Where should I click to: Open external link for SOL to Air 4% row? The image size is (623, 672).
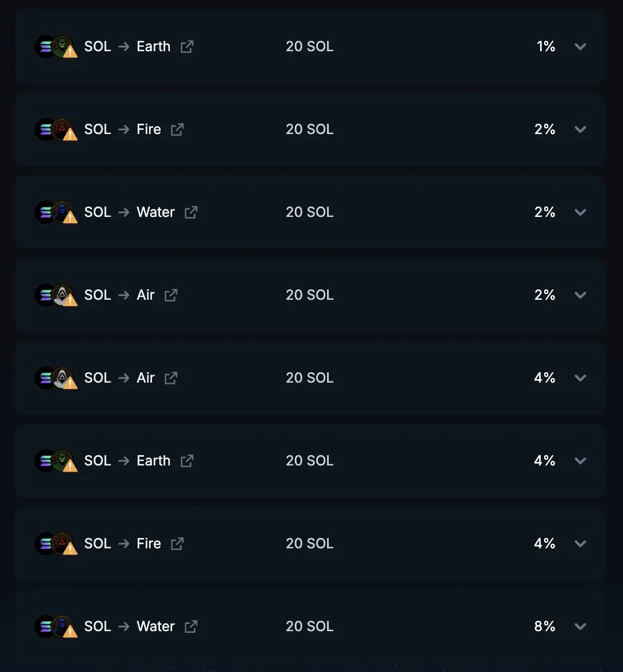(x=170, y=377)
